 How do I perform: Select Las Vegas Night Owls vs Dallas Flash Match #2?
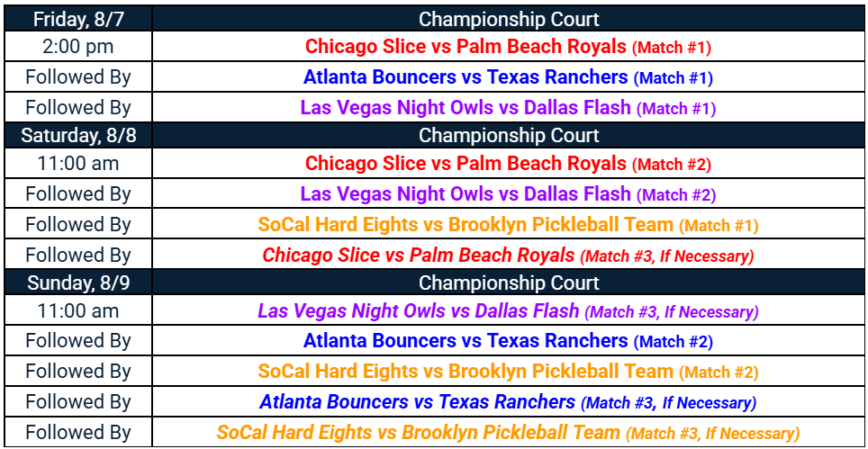(x=508, y=193)
